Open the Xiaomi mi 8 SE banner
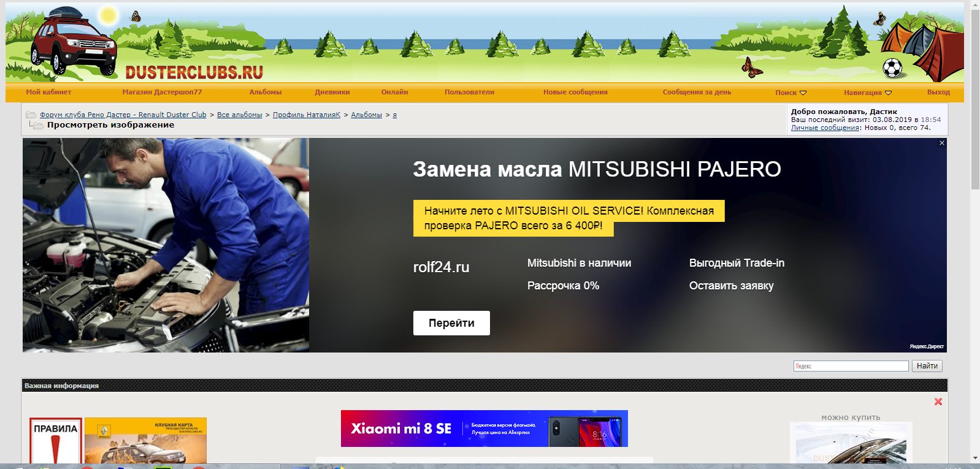980x469 pixels. 484,429
